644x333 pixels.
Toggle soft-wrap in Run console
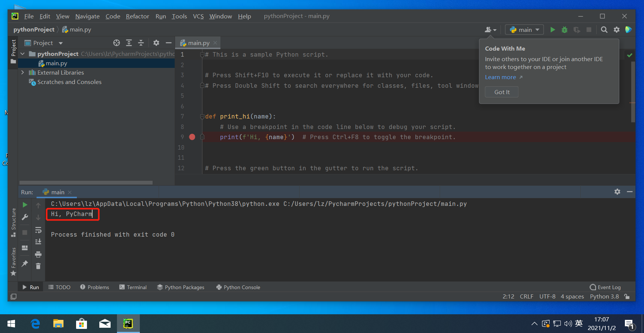pyautogui.click(x=38, y=229)
